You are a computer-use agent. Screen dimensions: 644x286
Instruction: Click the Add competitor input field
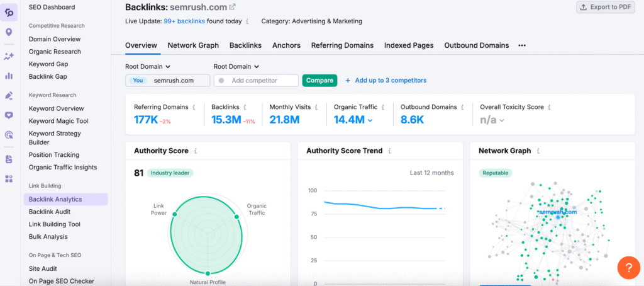pos(256,80)
